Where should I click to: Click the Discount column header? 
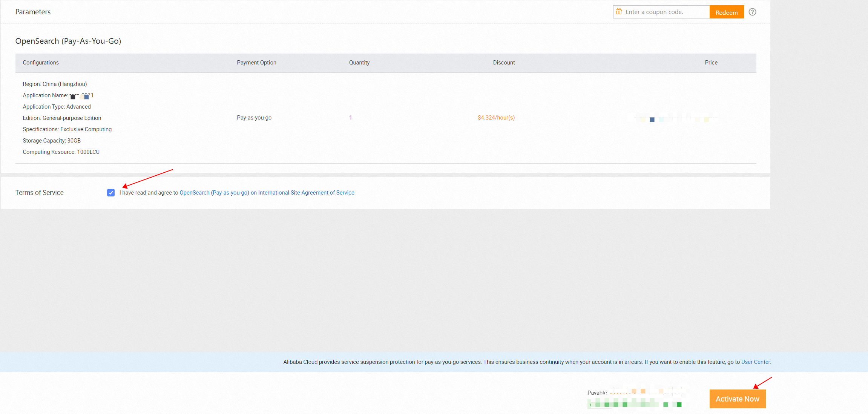point(504,63)
